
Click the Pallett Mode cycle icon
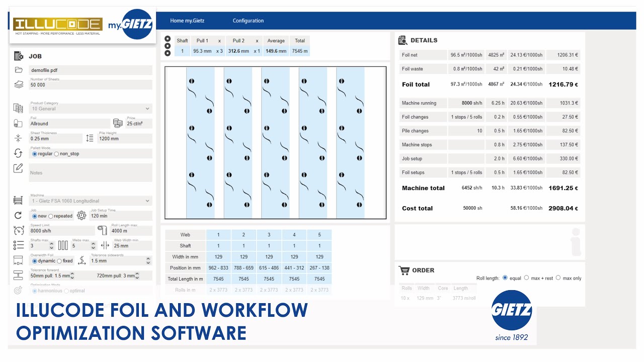point(19,153)
